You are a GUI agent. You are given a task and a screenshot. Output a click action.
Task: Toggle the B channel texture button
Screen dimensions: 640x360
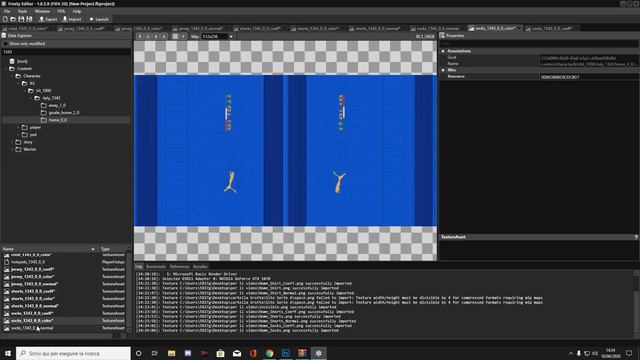tap(156, 36)
